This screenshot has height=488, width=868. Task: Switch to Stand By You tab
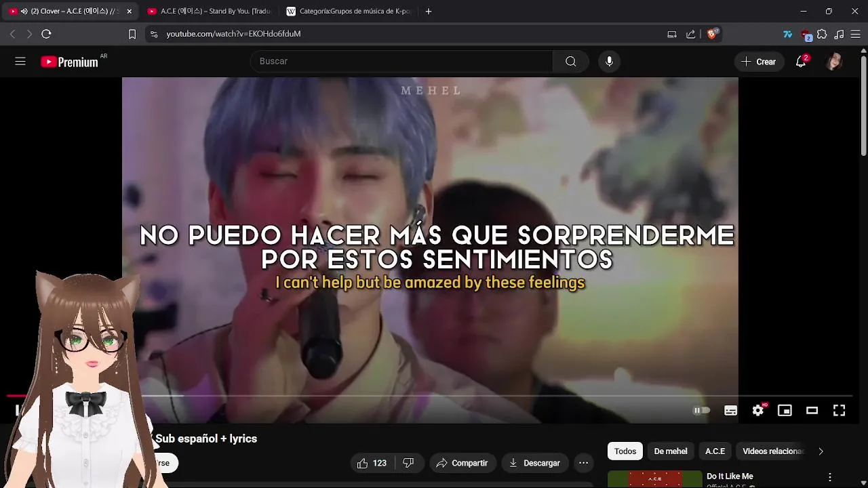(x=208, y=12)
